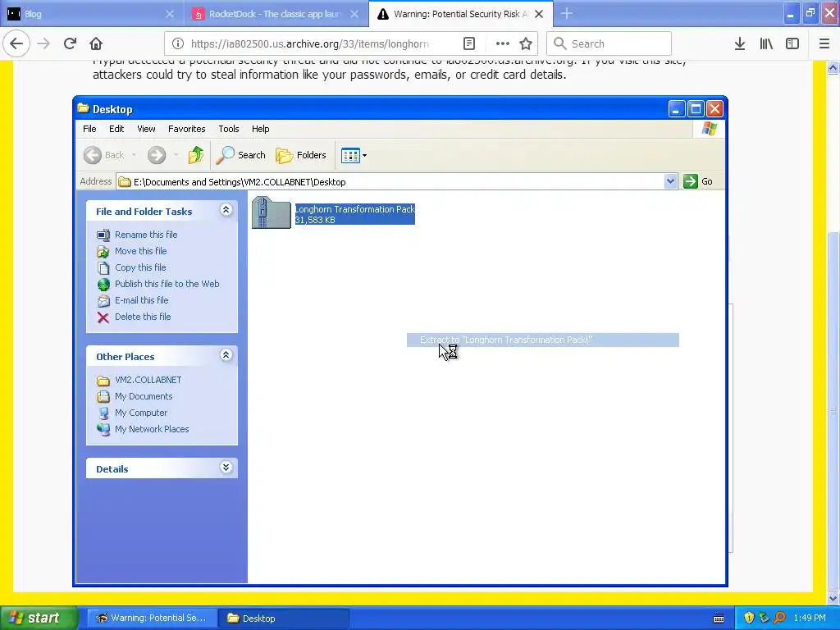
Task: Show sidebars icon in Firefox toolbar
Action: 792,43
